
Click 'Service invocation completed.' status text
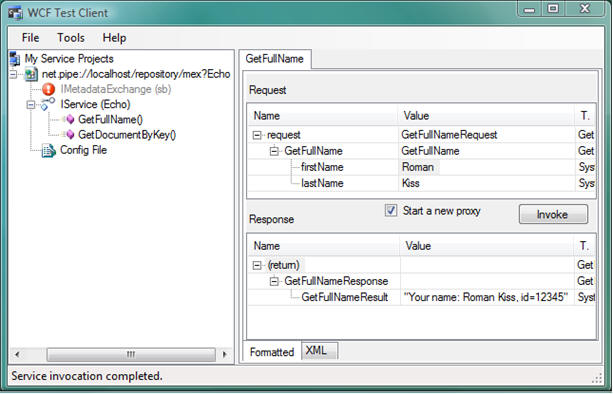click(x=86, y=376)
